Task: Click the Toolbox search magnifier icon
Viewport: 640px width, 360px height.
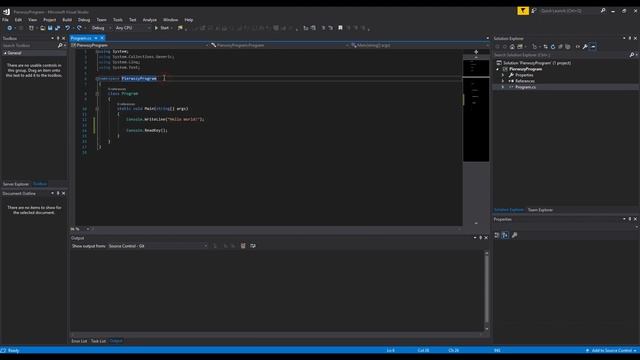Action: pyautogui.click(x=60, y=46)
